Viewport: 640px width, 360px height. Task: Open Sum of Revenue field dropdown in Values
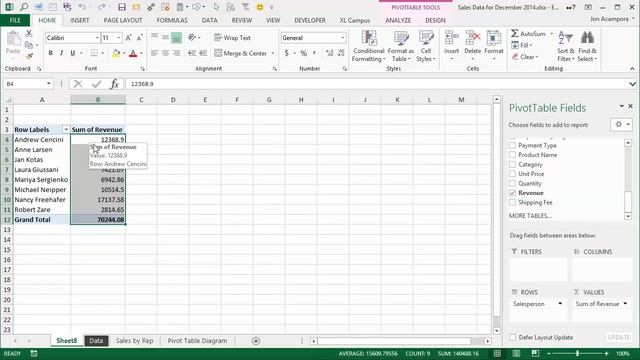(x=625, y=304)
